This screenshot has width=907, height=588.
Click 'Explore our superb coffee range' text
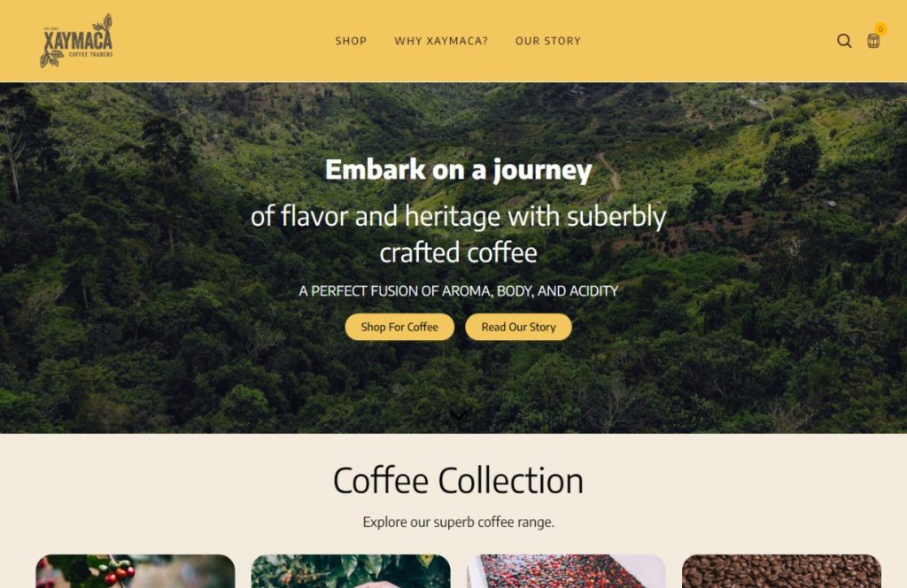(458, 522)
